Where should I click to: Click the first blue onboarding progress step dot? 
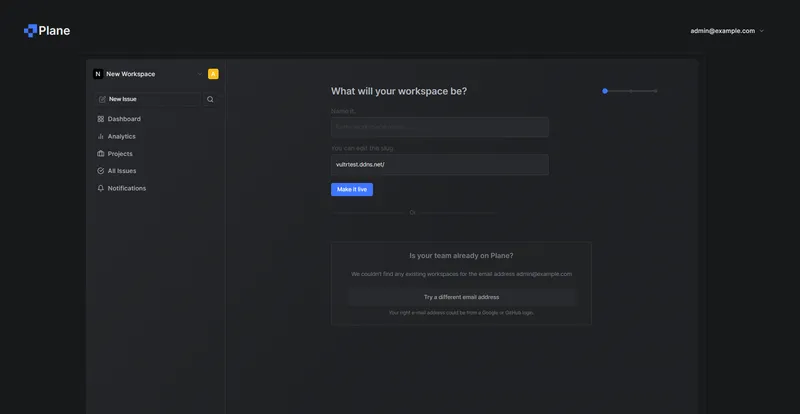(605, 91)
